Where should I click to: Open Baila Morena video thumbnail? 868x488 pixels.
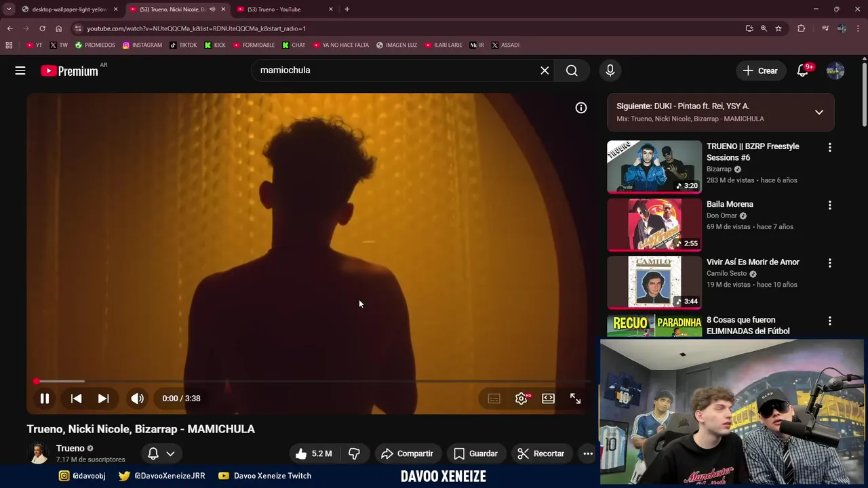point(654,224)
